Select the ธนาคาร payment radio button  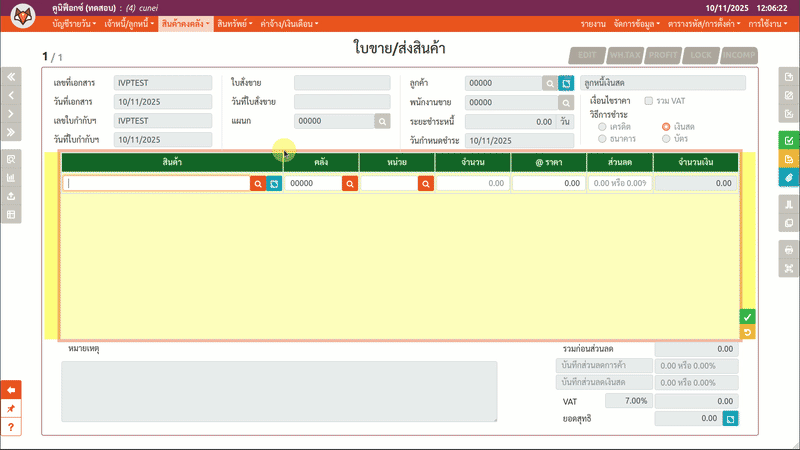[x=601, y=138]
